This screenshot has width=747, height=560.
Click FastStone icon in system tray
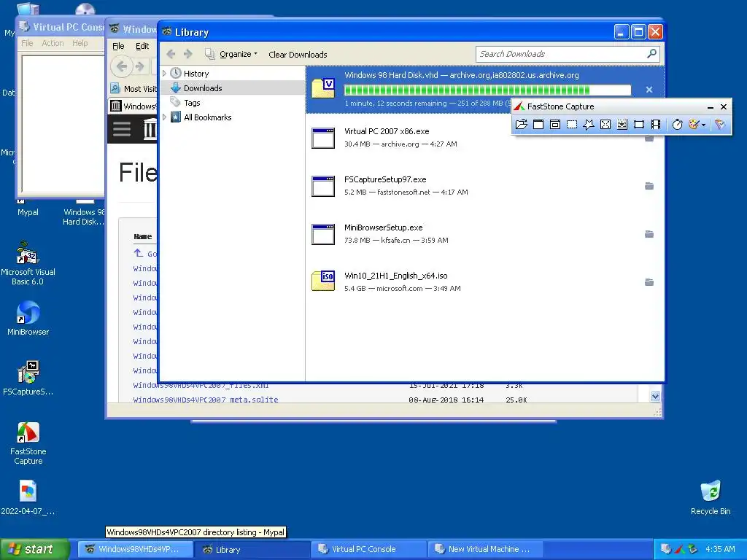[679, 549]
